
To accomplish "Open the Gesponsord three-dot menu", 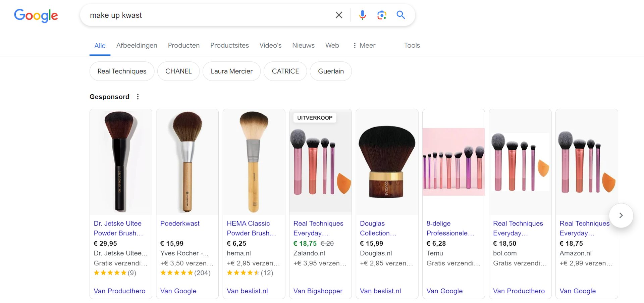I will click(x=138, y=97).
